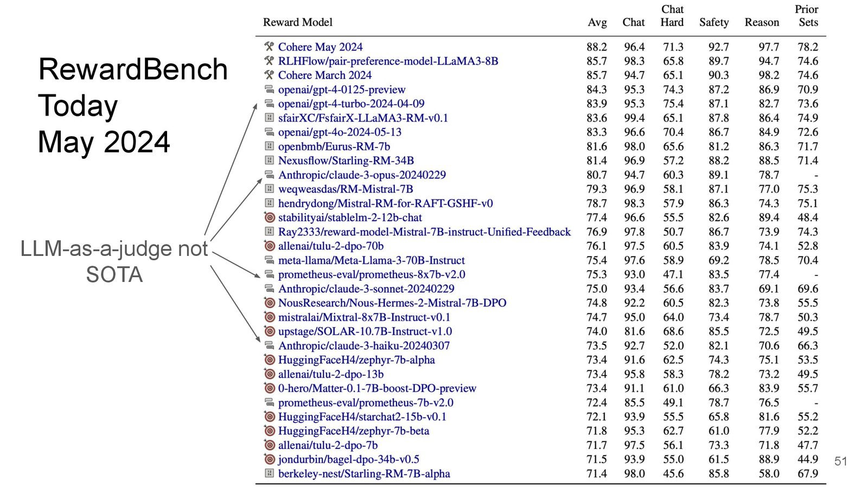Click the classifier icon beside Ray2333/reward-model-Mistral-7B-instruct-Unified-Feedback

click(269, 232)
